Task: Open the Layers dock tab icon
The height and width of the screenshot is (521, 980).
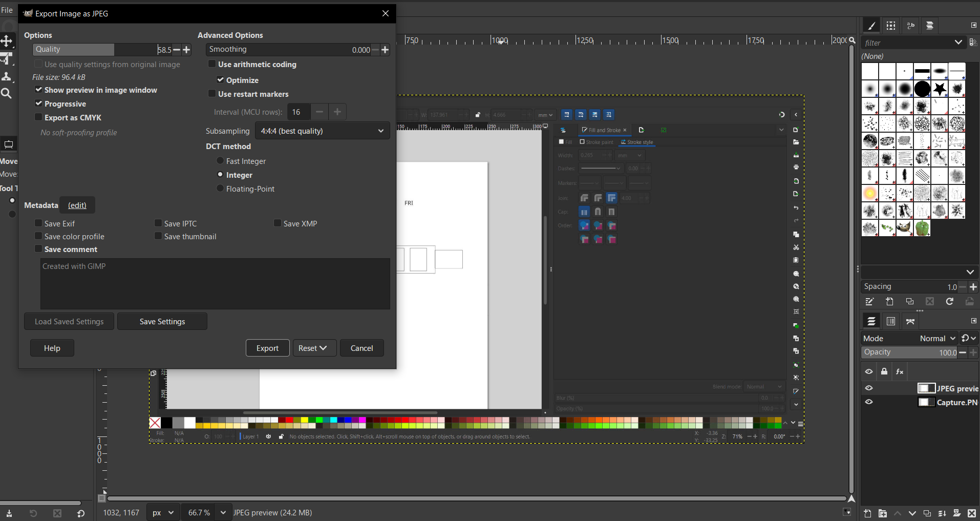Action: click(x=871, y=321)
